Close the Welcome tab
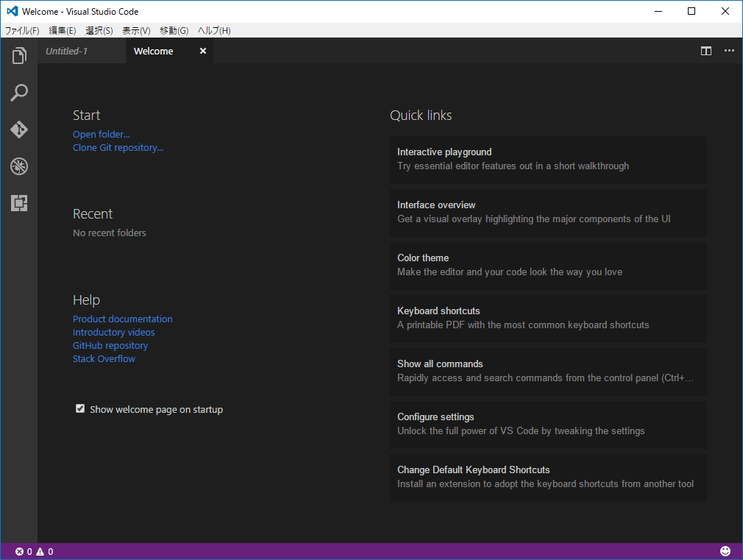Screen dimensions: 743x560 (203, 51)
